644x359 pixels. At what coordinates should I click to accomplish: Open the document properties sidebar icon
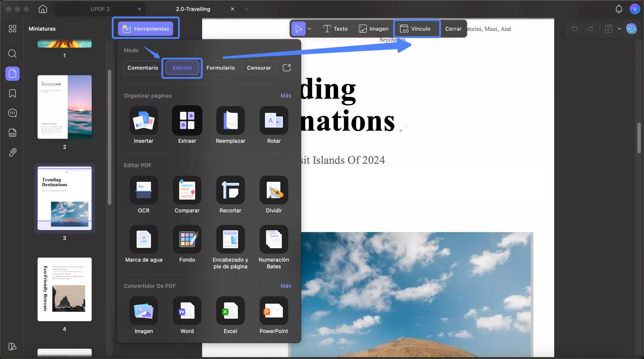click(x=12, y=132)
